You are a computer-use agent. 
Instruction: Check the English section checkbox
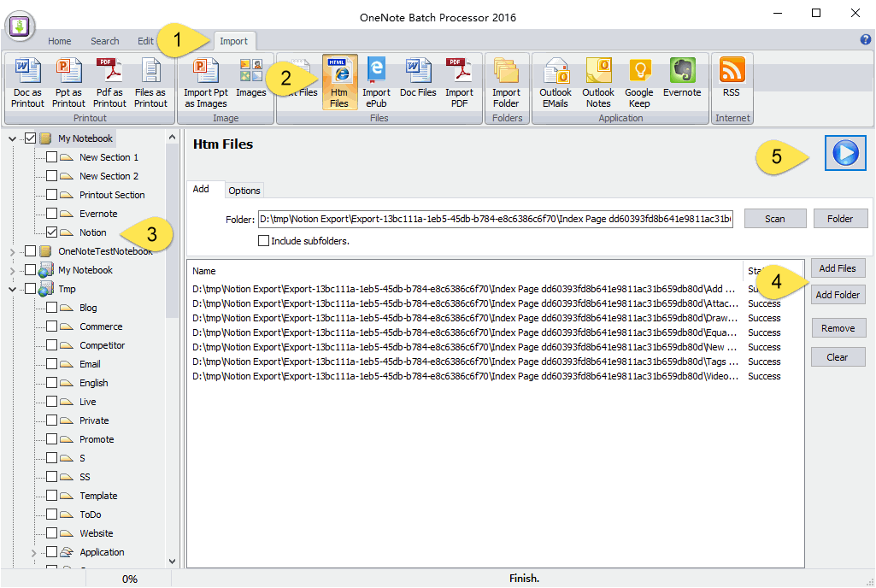click(51, 383)
